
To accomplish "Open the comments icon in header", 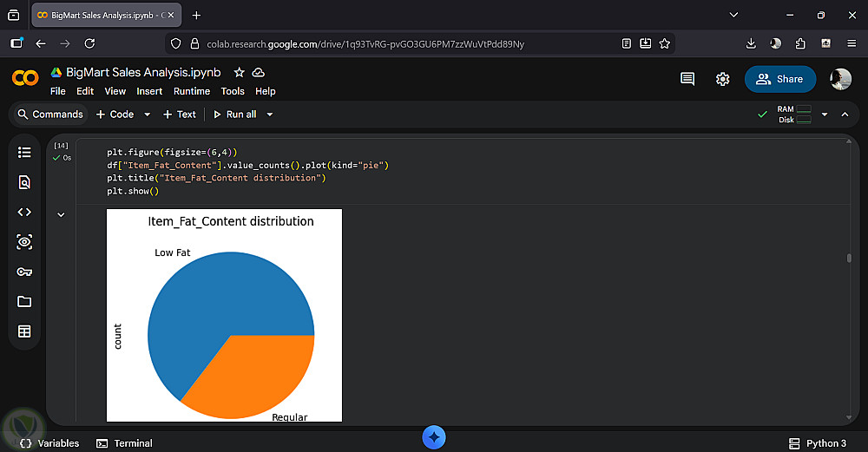I will coord(687,79).
